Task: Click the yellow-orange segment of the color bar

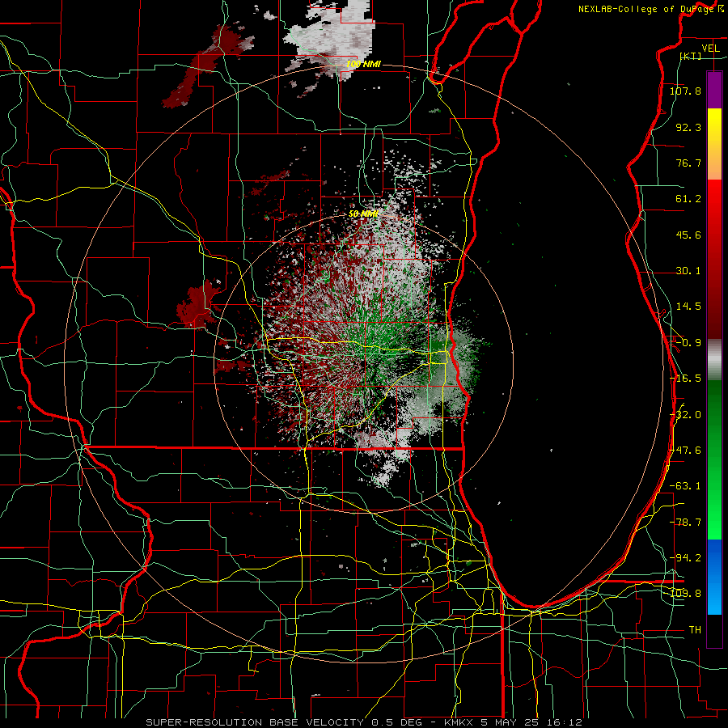Action: 714,144
